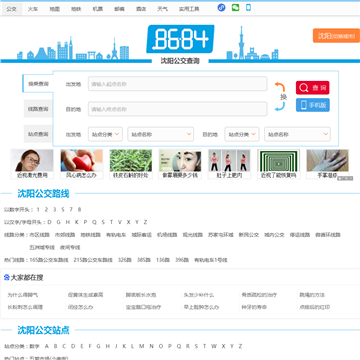
Task: Open hot route 385路
Action: [144, 260]
